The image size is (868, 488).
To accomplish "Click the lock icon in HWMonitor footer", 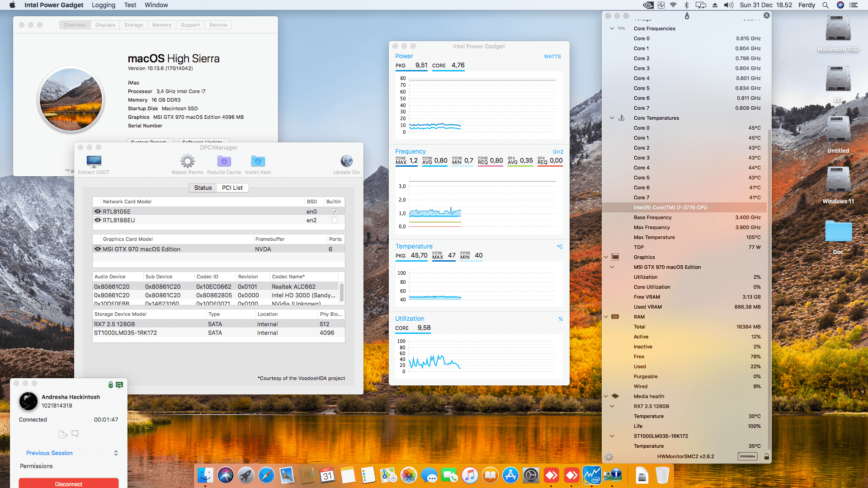I will coord(766,457).
